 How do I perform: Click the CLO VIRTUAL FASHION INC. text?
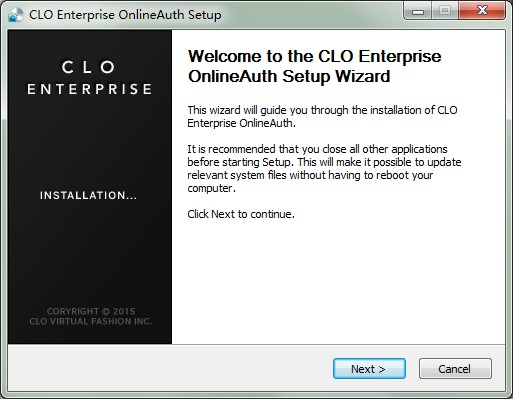coord(90,321)
